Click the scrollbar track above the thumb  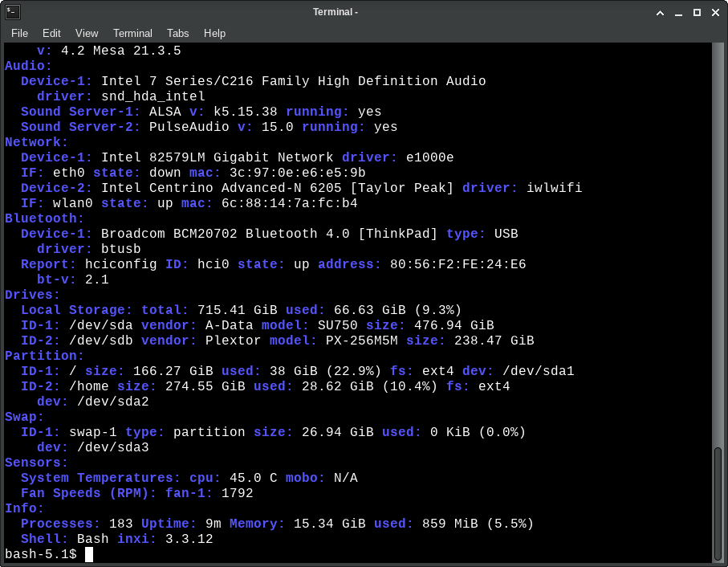(718, 241)
